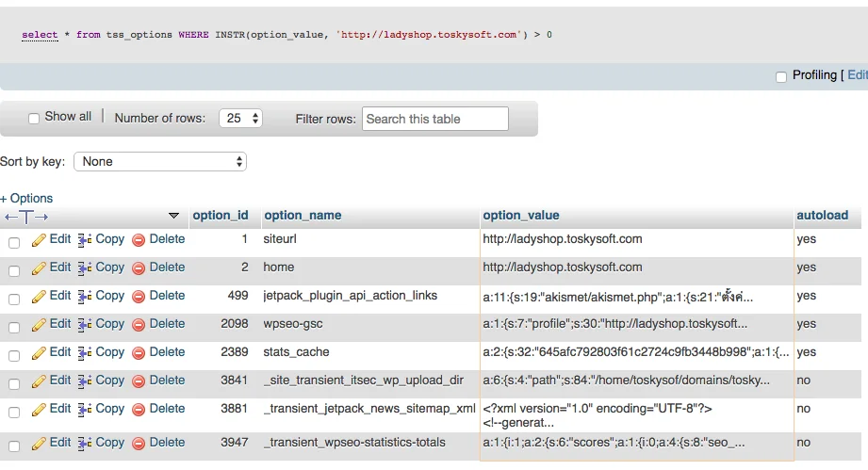This screenshot has width=868, height=470.
Task: Click the option_value starting with <?xml version
Action: click(598, 415)
